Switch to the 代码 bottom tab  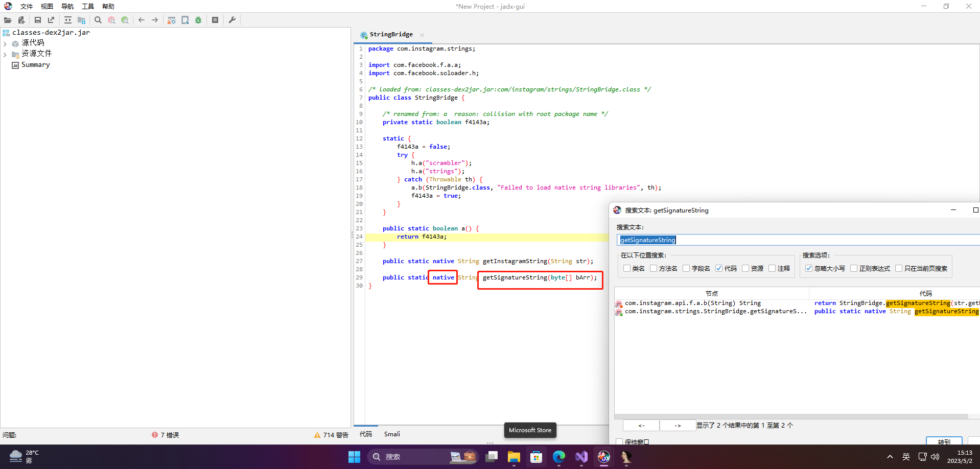coord(366,434)
